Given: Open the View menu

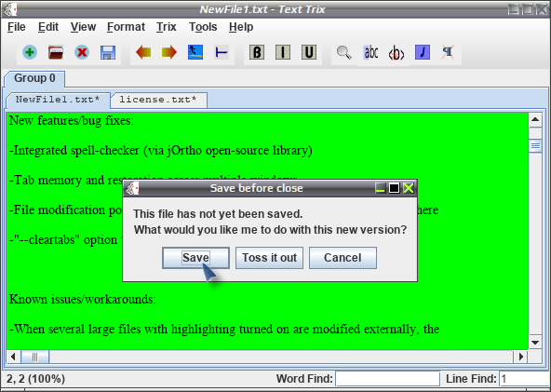Looking at the screenshot, I should point(83,27).
